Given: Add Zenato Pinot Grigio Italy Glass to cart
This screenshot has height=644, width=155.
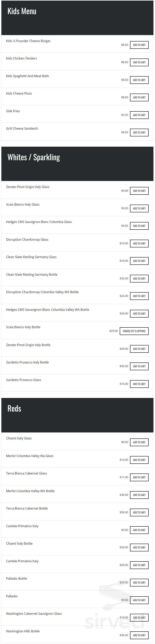Looking at the screenshot, I should [x=139, y=191].
